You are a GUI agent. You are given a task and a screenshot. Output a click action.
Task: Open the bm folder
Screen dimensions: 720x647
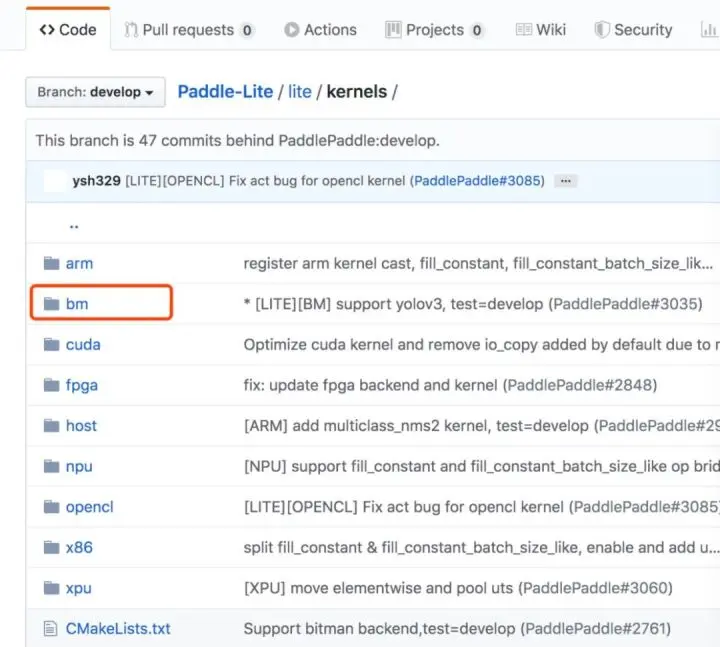tap(77, 304)
